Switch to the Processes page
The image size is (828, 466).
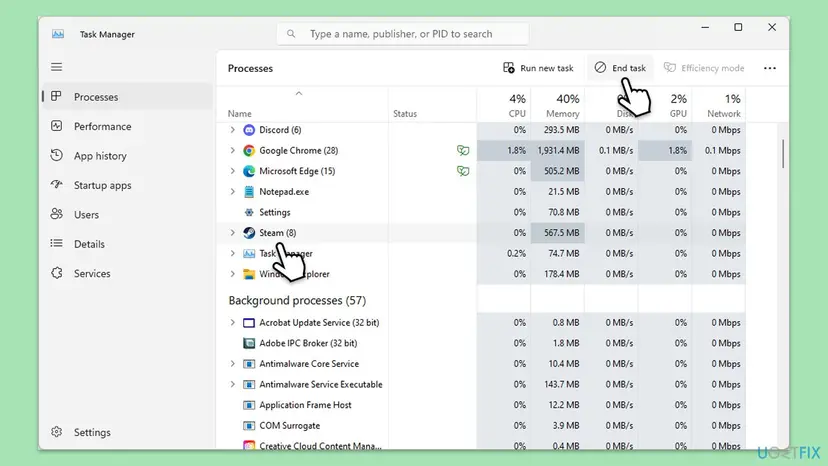[128, 97]
